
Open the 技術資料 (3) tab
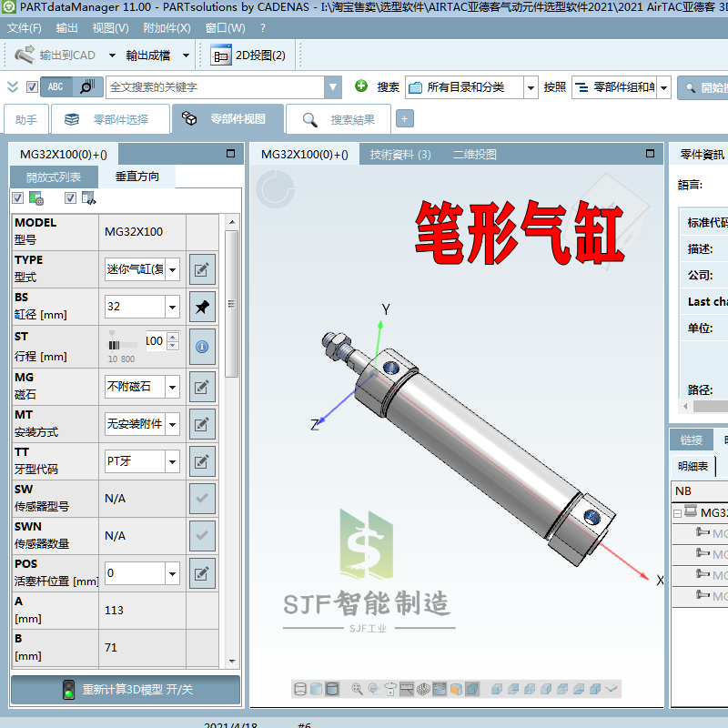coord(400,155)
